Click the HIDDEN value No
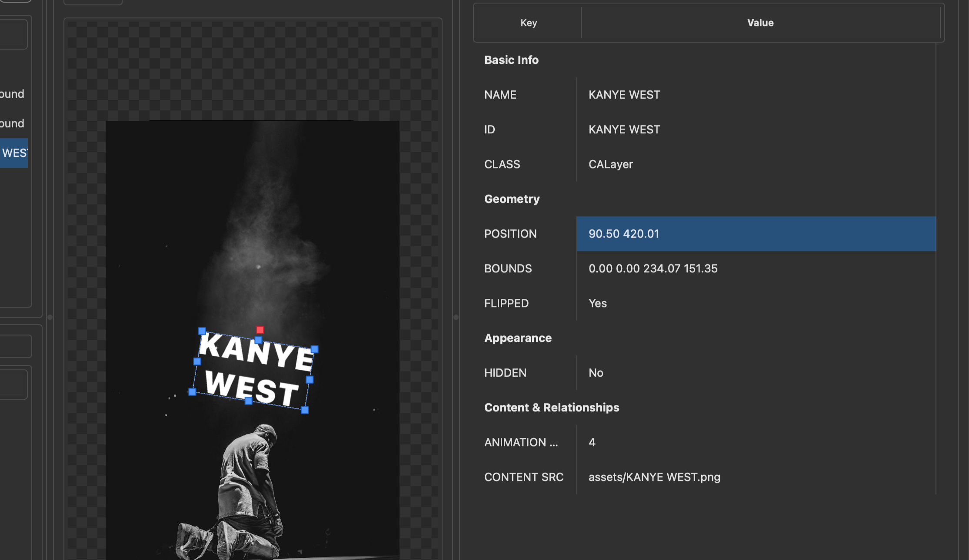Viewport: 969px width, 560px height. (x=596, y=373)
